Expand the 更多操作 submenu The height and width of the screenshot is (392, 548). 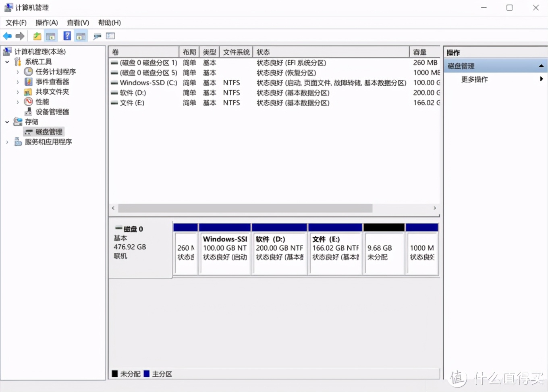pyautogui.click(x=542, y=79)
